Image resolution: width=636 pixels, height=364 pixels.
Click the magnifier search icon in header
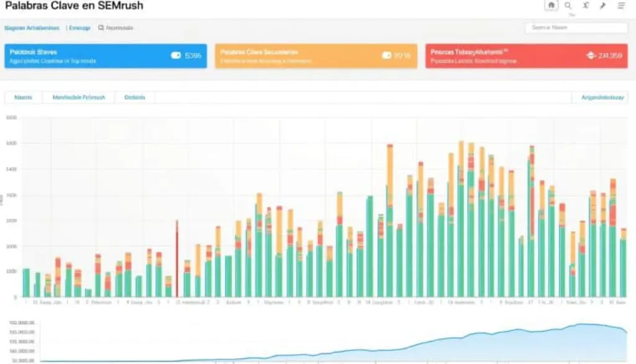click(568, 5)
